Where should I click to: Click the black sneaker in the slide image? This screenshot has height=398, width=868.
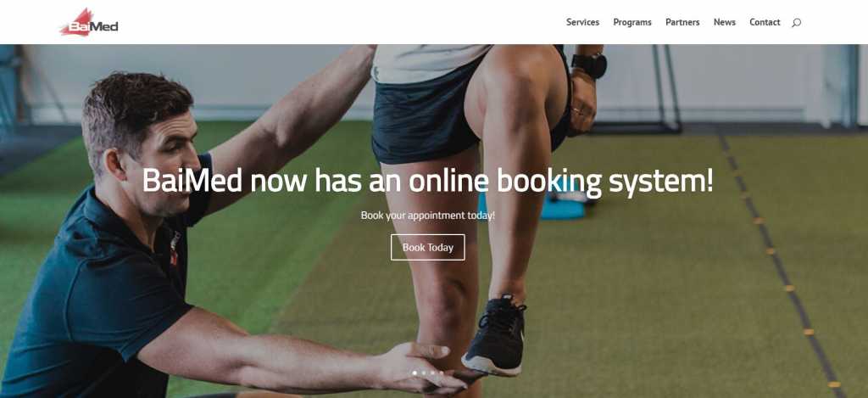point(495,336)
